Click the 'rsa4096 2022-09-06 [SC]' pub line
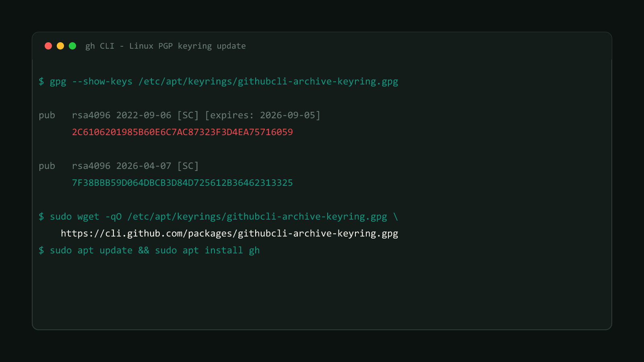Image resolution: width=644 pixels, height=362 pixels. [x=180, y=115]
